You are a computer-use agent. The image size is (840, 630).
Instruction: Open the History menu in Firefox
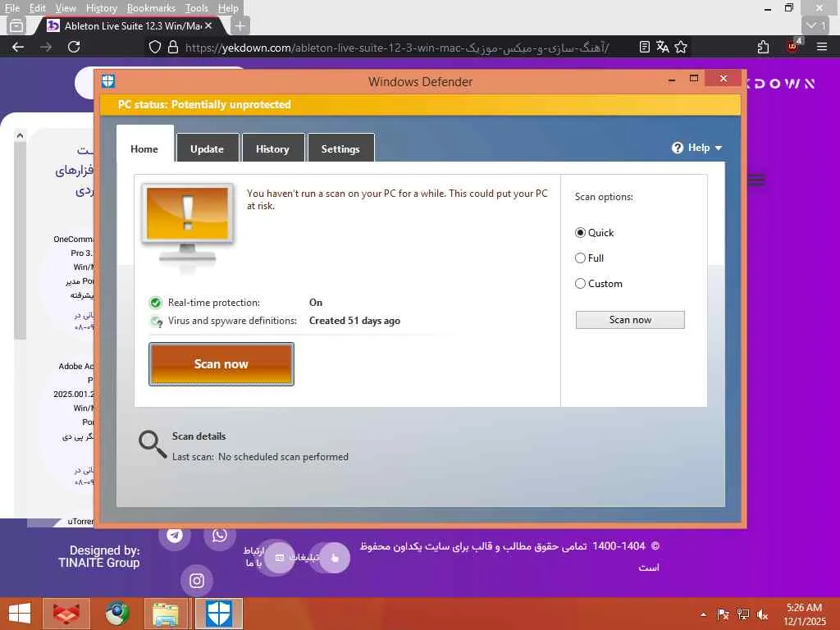101,8
